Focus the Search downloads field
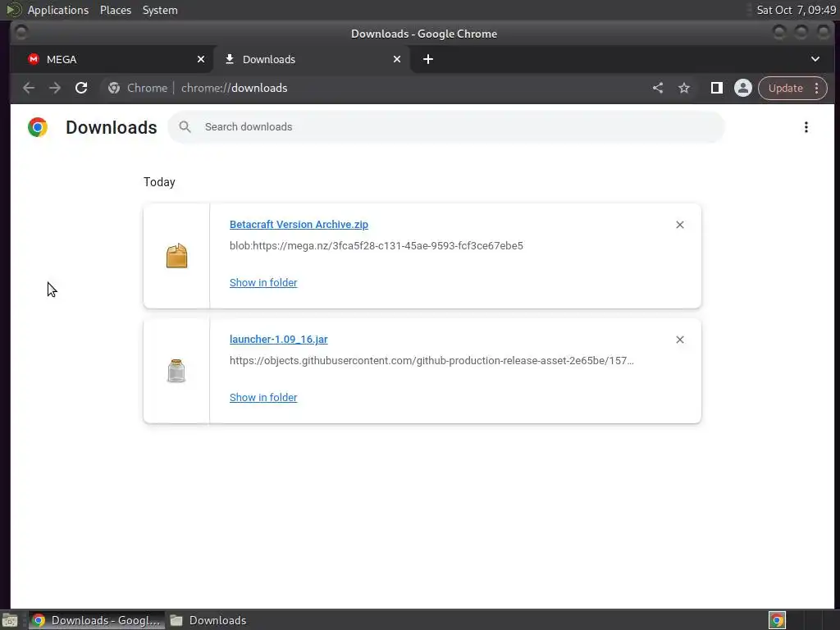The image size is (840, 630). (x=446, y=127)
